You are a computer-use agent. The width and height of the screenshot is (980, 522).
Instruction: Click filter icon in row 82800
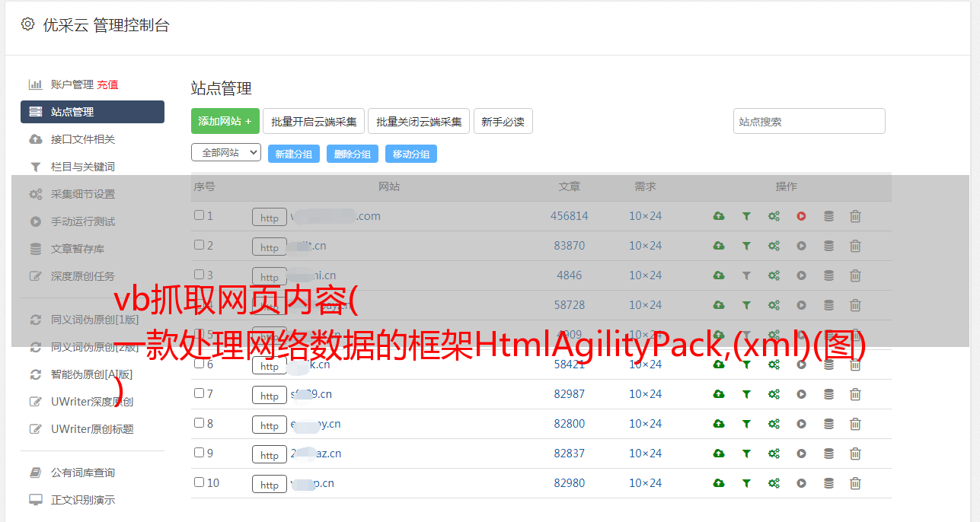(x=746, y=424)
